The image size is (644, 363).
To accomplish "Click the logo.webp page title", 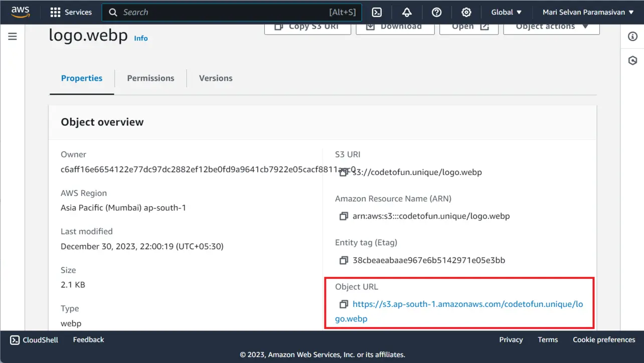I will point(88,36).
